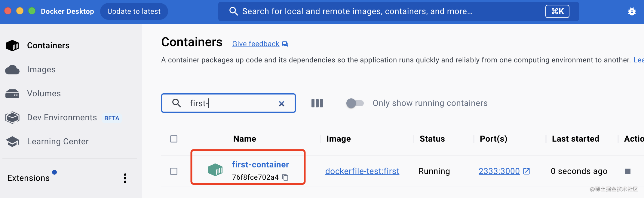Click the Update to latest button

(x=134, y=11)
